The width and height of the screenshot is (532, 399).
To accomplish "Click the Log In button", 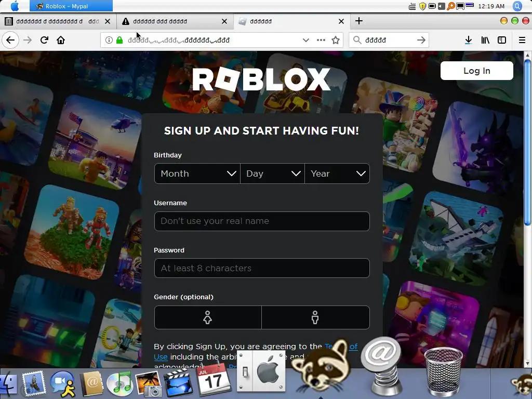I will coord(477,71).
